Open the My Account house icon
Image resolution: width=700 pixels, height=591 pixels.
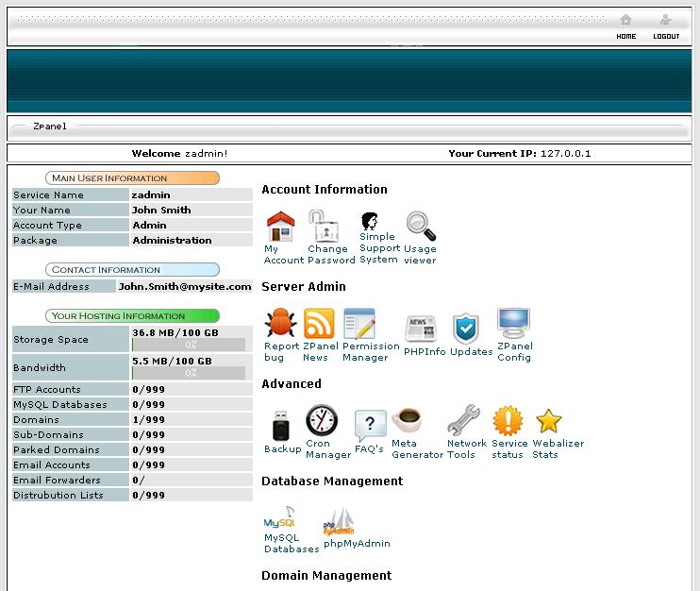281,227
